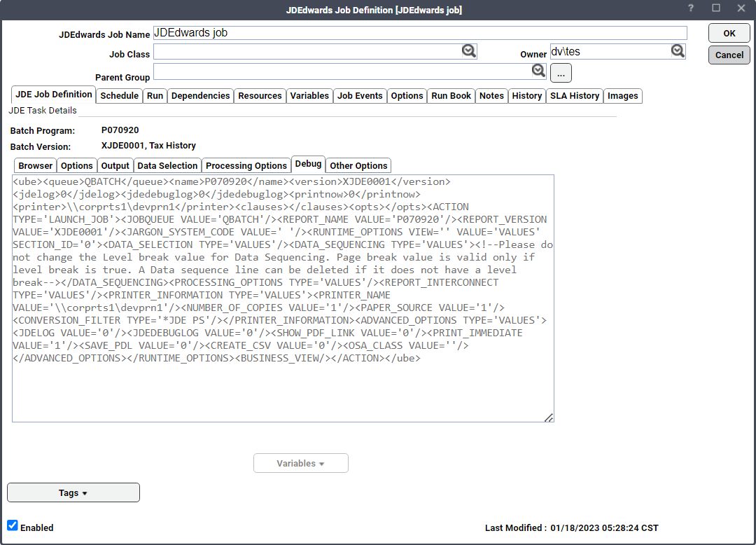Click the OK button

[x=729, y=34]
